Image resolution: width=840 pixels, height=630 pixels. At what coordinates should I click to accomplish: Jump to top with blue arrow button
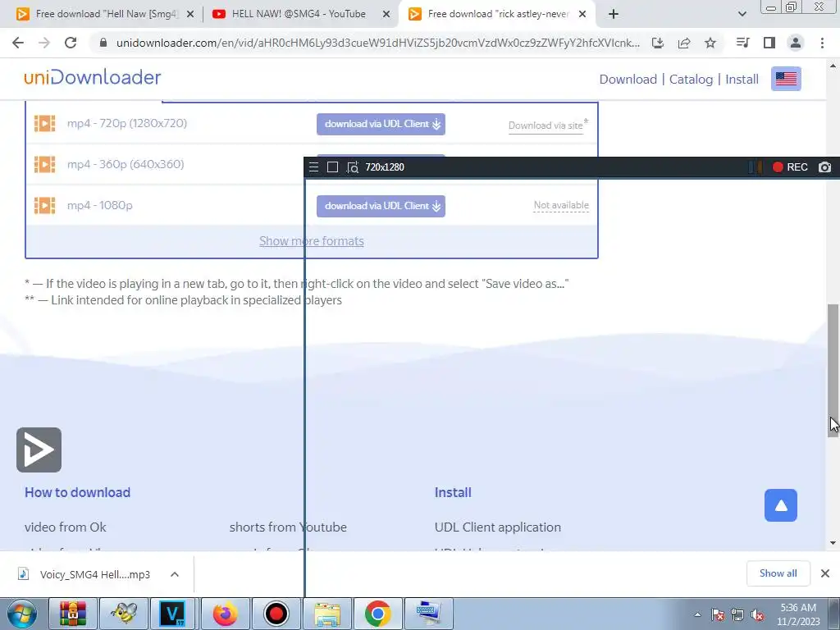click(781, 505)
